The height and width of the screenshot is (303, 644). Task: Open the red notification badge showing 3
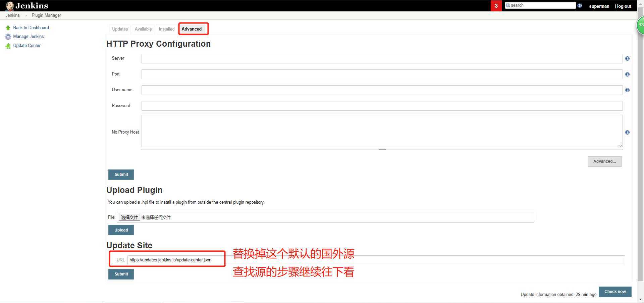(496, 6)
